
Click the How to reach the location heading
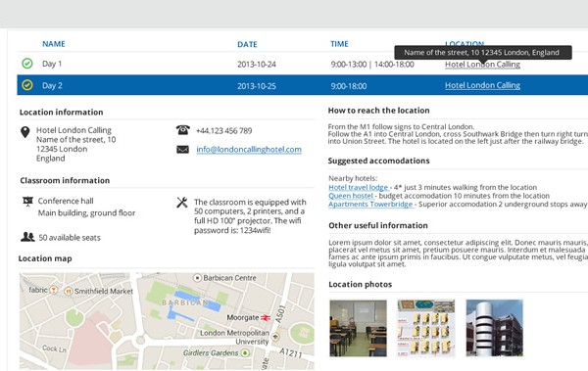point(378,111)
